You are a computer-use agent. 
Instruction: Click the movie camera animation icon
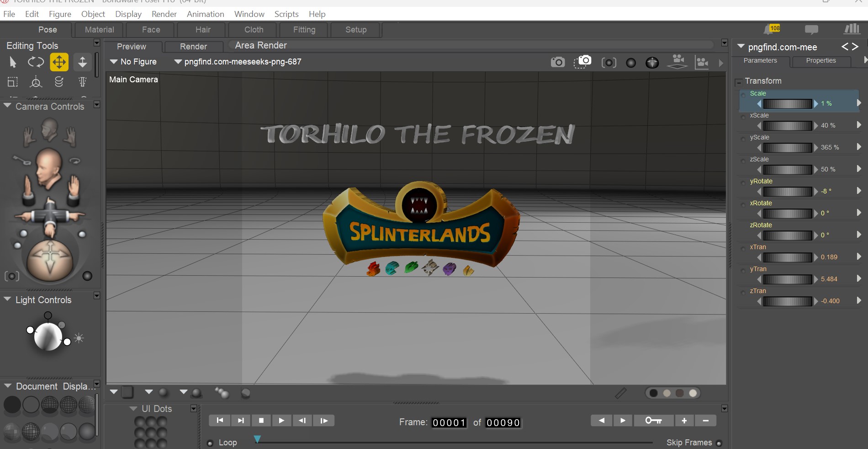[x=677, y=61]
